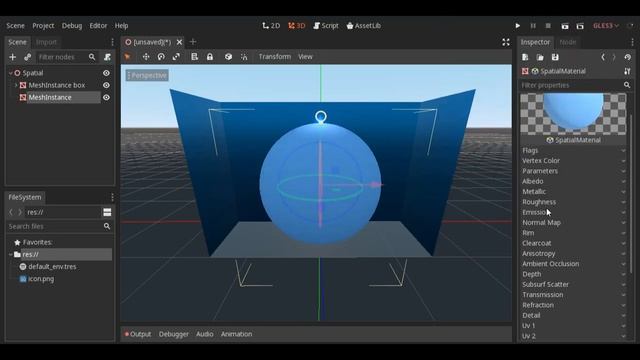
Task: Add a new node with the plus icon
Action: pos(12,57)
